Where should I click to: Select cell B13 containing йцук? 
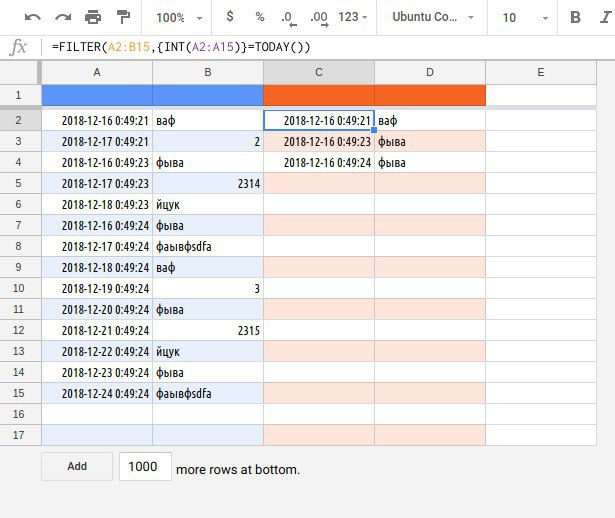click(x=208, y=351)
